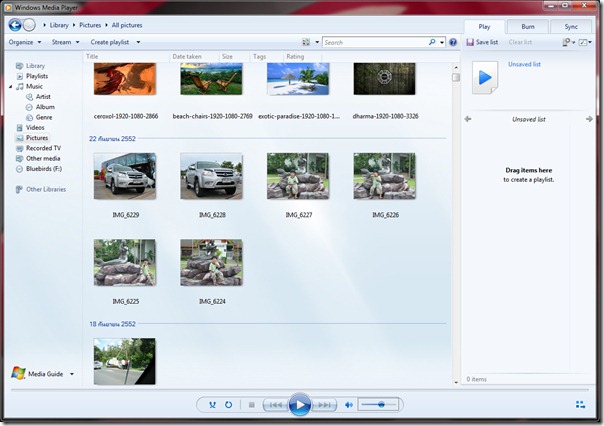Open the Help question mark icon
Screen dimensions: 604x426
tap(453, 43)
